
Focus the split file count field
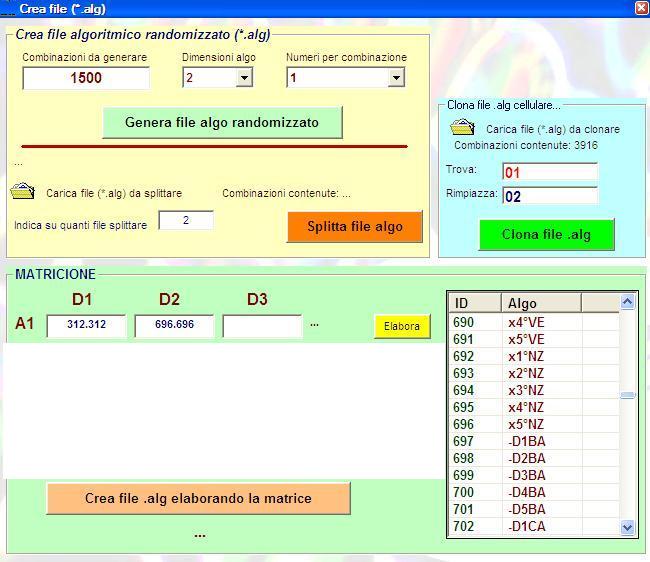(186, 220)
